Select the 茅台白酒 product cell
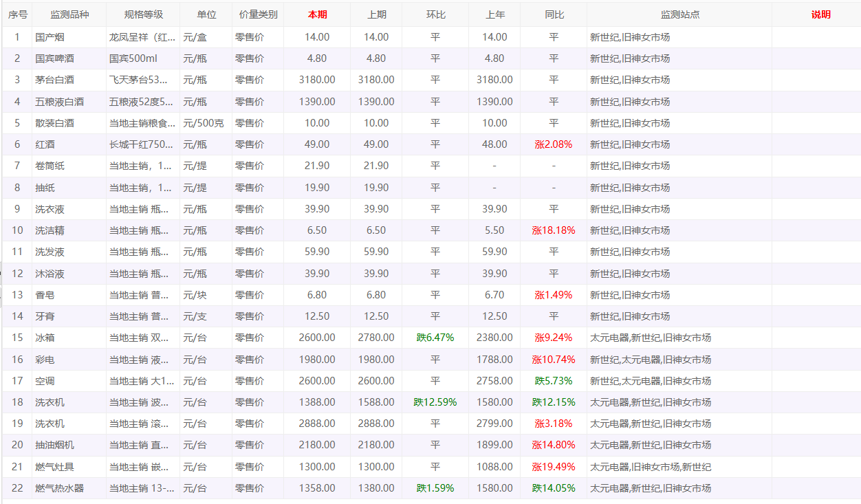This screenshot has height=504, width=861. click(x=69, y=80)
